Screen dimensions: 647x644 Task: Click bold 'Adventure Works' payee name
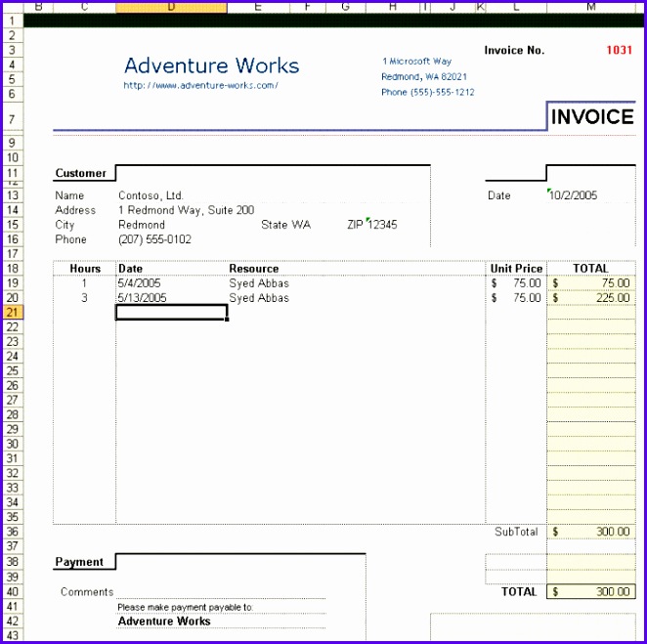[x=164, y=622]
